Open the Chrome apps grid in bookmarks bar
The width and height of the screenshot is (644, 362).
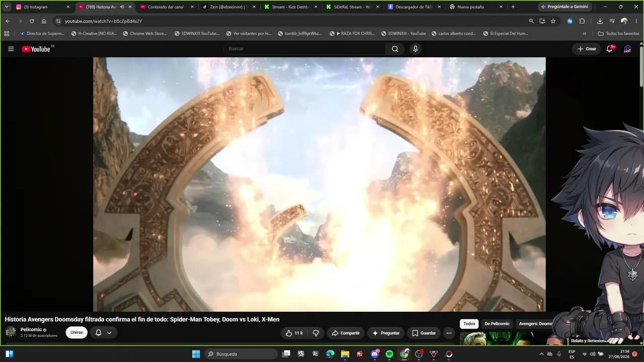pyautogui.click(x=7, y=34)
